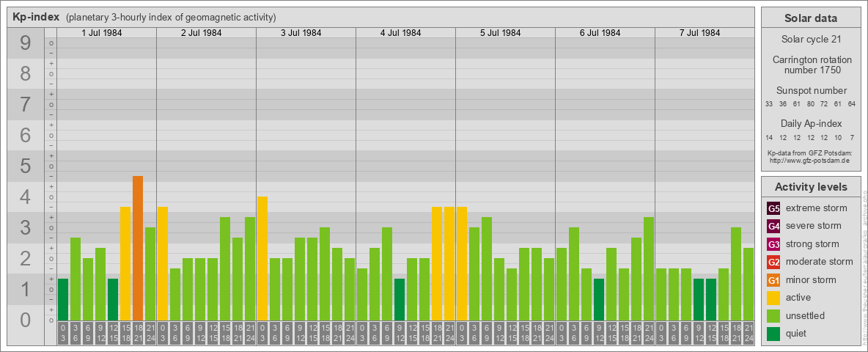Image resolution: width=868 pixels, height=352 pixels.
Task: Click the Kp scale number 3
Action: [x=25, y=227]
